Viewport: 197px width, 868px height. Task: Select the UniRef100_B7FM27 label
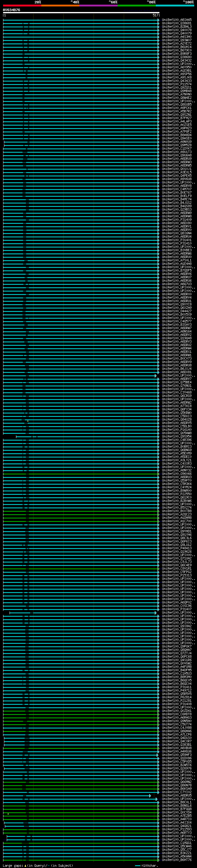tap(177, 118)
